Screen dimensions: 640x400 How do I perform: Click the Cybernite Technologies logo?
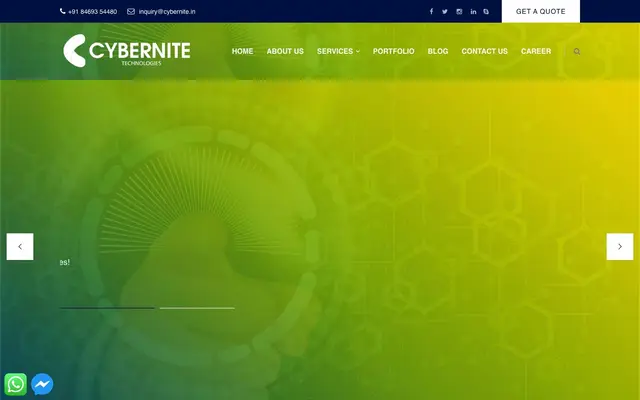coord(127,51)
